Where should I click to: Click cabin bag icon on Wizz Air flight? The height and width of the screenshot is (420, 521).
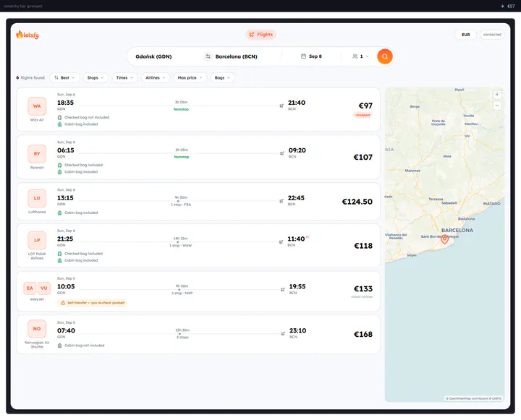click(x=60, y=124)
